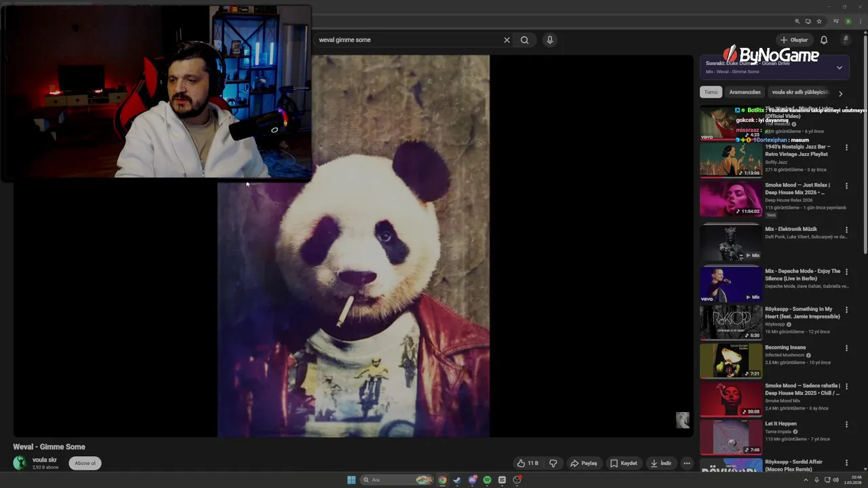Open Chrome profile avatar

848,21
